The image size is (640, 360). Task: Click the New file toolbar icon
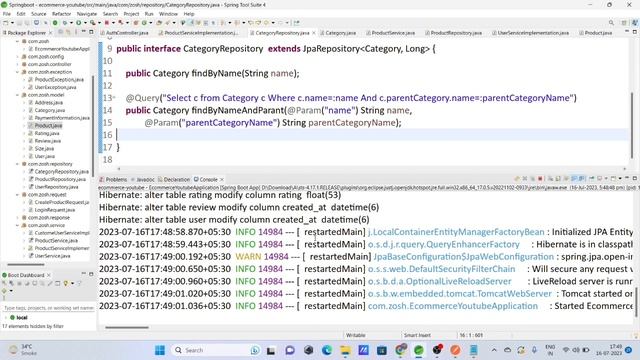(6, 23)
